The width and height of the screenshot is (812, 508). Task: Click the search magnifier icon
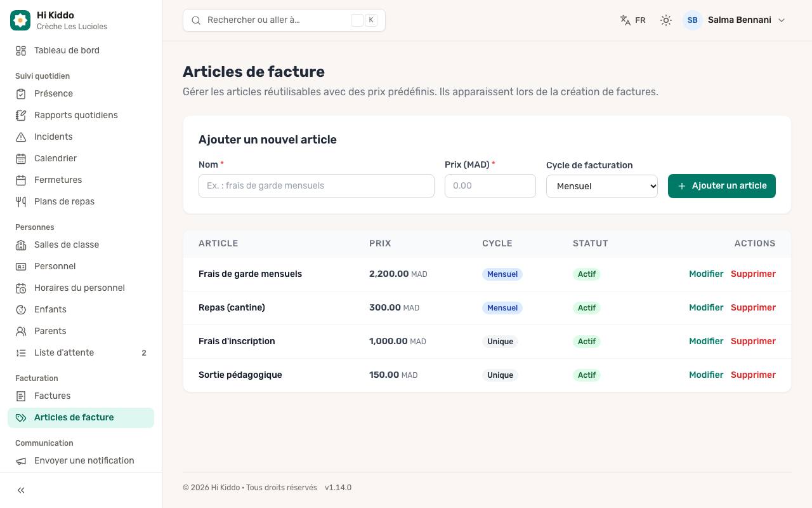[x=196, y=20]
